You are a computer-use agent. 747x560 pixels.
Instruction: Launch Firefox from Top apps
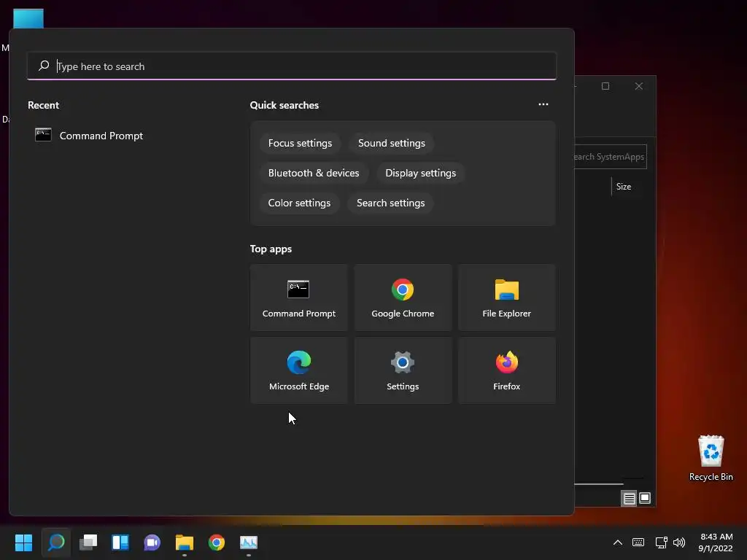tap(506, 370)
